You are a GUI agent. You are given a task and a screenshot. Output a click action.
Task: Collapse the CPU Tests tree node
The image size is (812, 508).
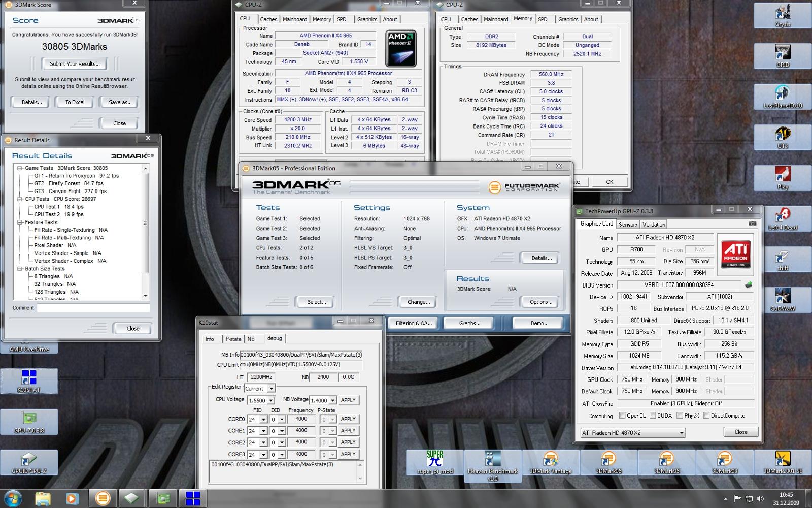click(19, 199)
